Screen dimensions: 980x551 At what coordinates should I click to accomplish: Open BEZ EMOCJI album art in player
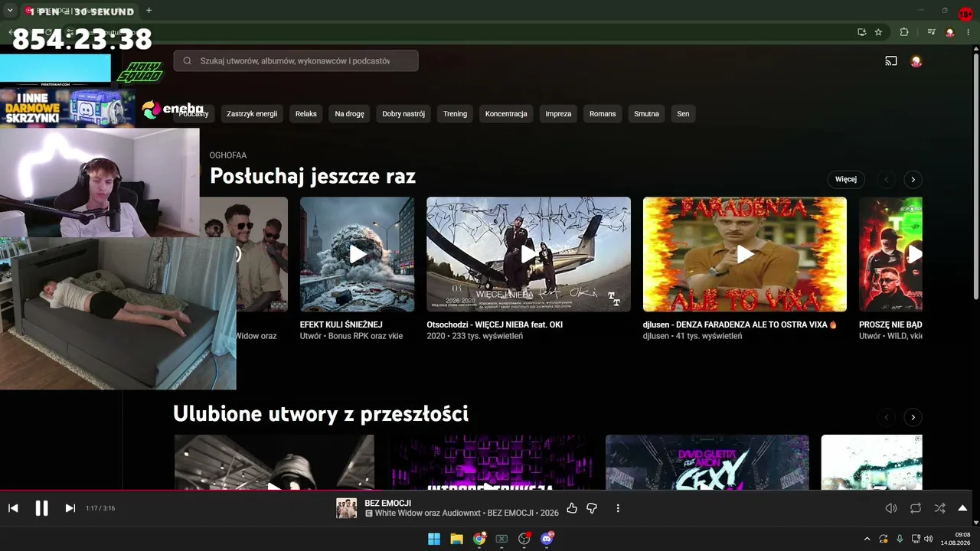[346, 508]
